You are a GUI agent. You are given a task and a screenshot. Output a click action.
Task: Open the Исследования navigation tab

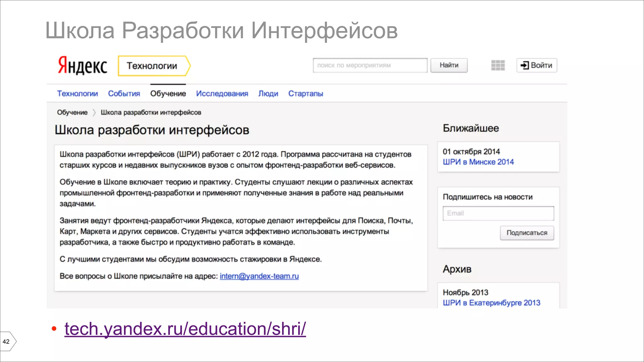(x=222, y=94)
